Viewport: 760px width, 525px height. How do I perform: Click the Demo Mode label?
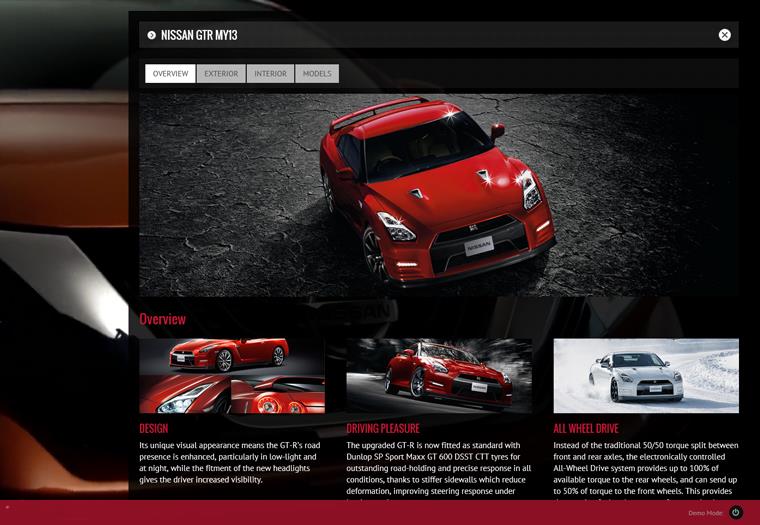[x=705, y=513]
